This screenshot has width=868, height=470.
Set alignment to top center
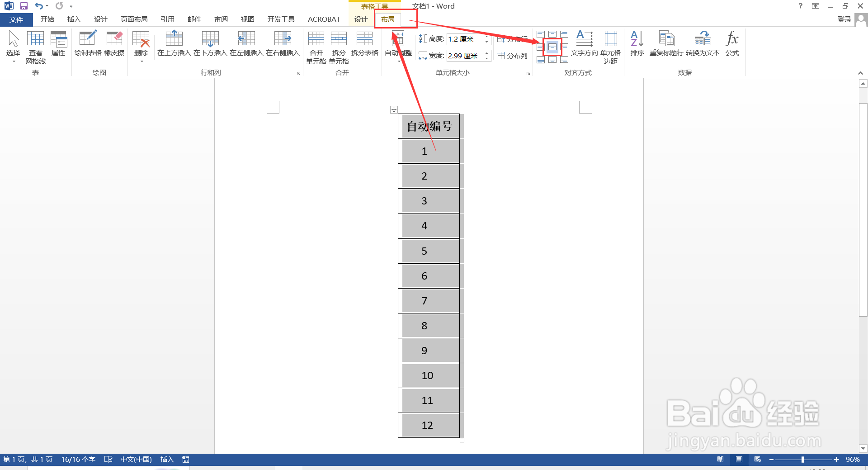pos(552,34)
